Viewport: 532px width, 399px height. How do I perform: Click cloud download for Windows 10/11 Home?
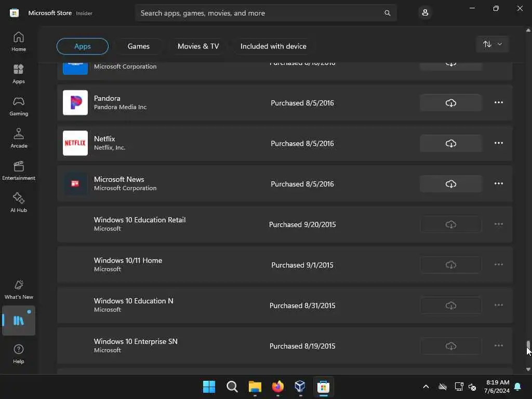point(450,264)
